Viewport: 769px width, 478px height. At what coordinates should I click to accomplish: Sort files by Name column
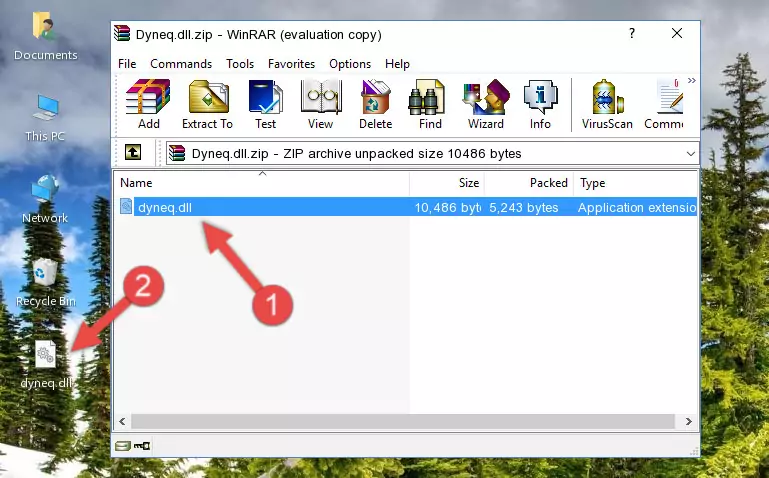[x=262, y=183]
